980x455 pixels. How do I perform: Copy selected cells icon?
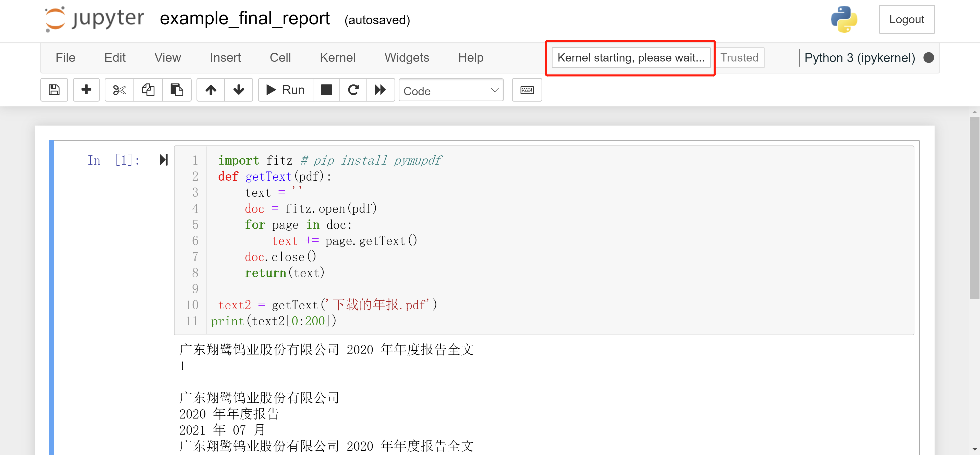[x=148, y=90]
